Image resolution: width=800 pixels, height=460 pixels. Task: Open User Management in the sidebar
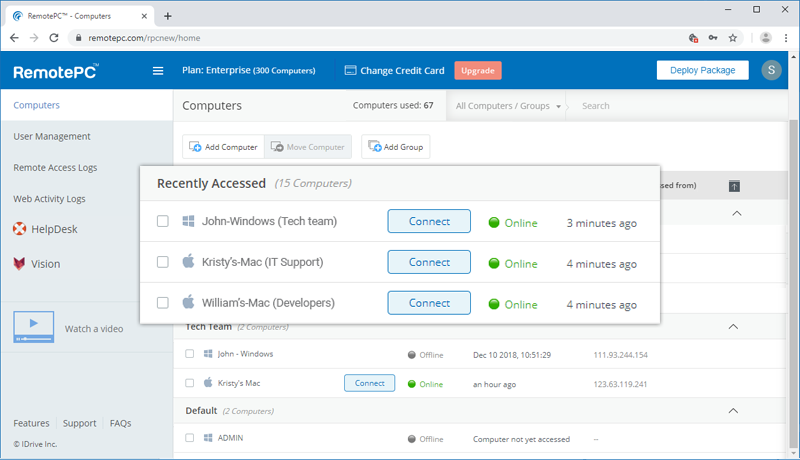(x=52, y=136)
